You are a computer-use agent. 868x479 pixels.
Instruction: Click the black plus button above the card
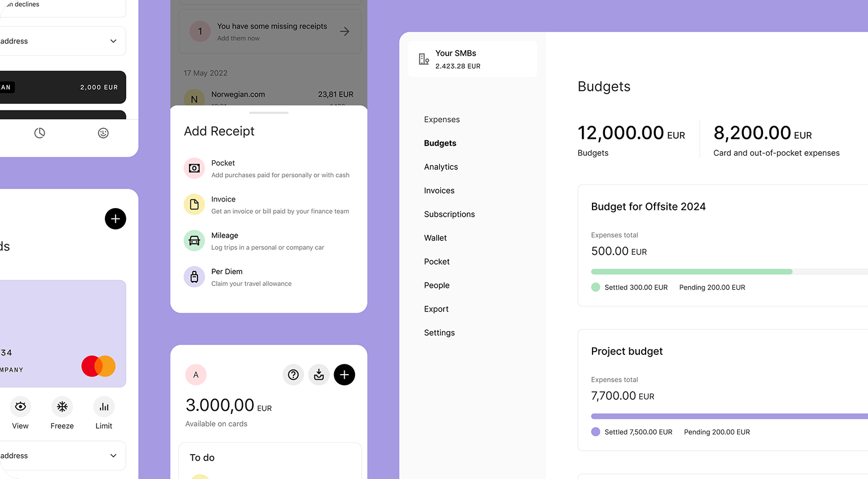pos(115,219)
